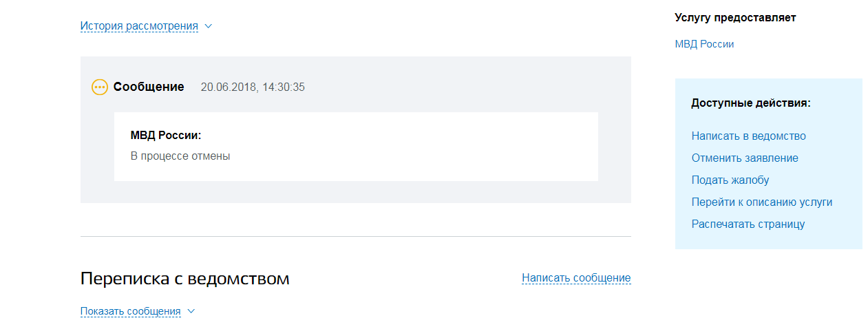Viewport: 868px width, 327px height.
Task: Click the Сообщение heading label
Action: (x=149, y=87)
